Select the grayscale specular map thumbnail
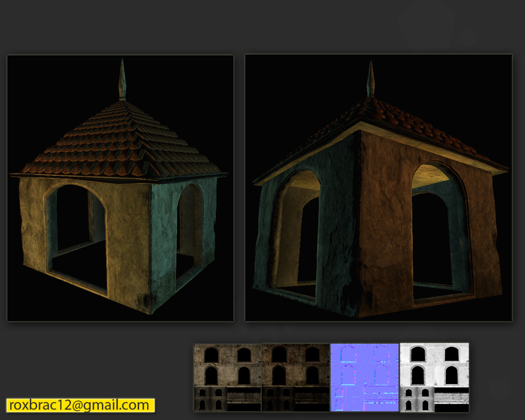 [x=434, y=377]
